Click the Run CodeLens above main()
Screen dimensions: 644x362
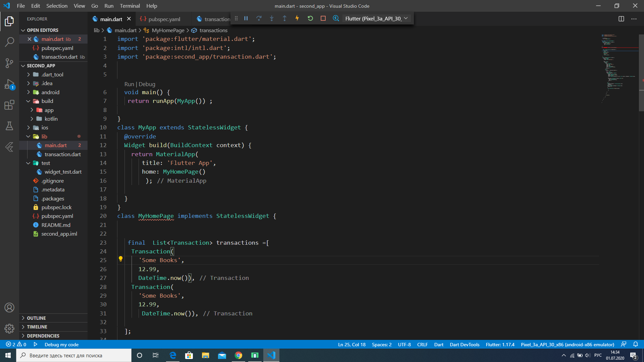[x=129, y=84]
